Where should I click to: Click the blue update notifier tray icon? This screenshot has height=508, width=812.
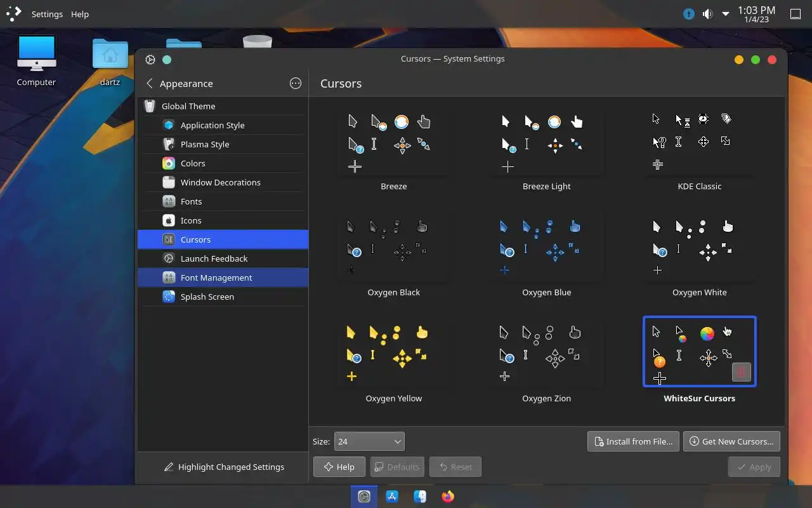pos(688,14)
